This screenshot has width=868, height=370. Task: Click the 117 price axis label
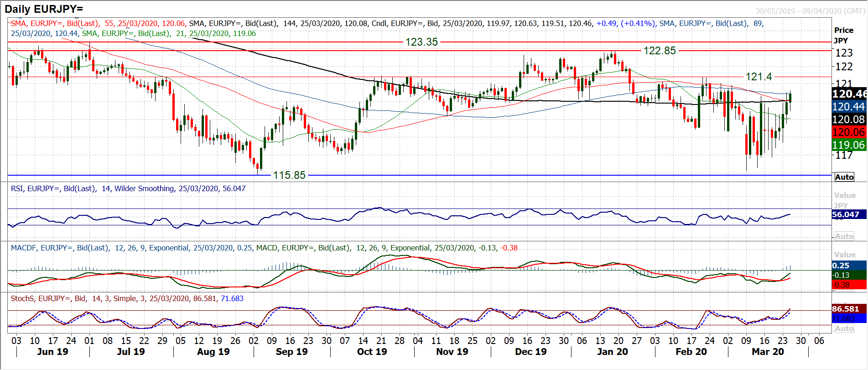point(843,155)
